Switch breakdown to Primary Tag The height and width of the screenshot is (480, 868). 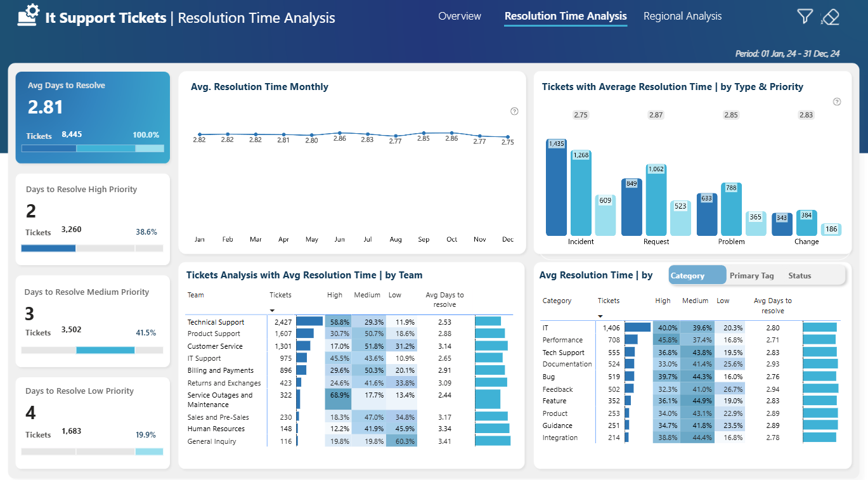point(751,276)
